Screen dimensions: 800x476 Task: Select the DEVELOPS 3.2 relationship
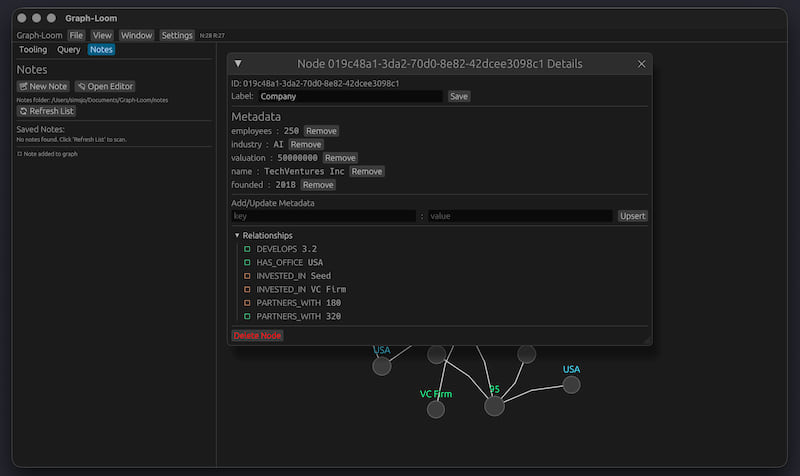tap(286, 249)
